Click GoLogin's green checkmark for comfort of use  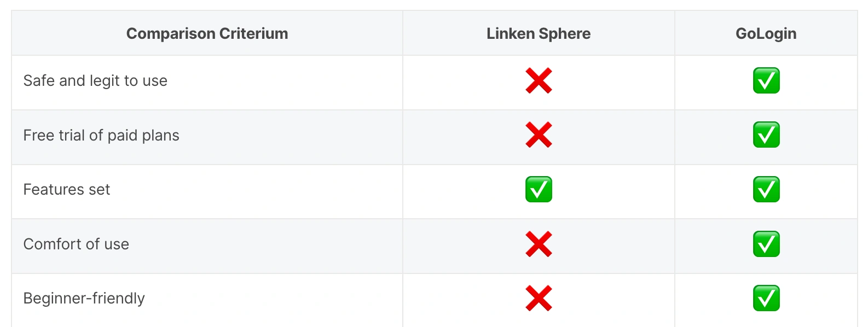pos(766,244)
